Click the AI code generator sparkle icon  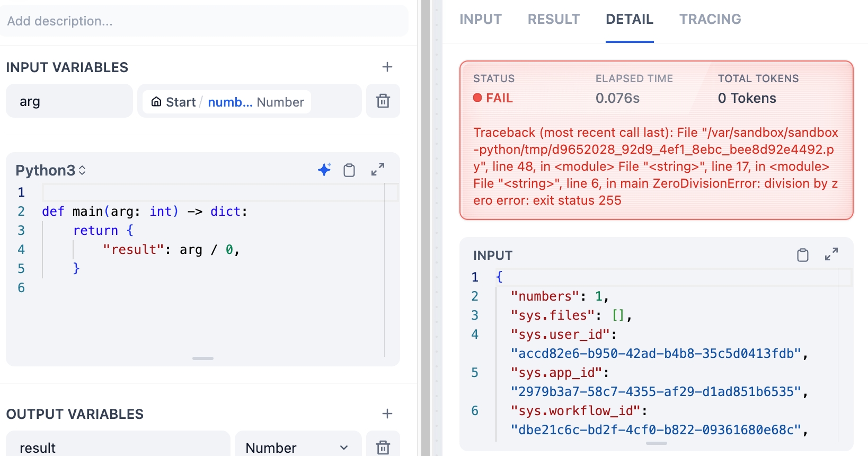324,170
